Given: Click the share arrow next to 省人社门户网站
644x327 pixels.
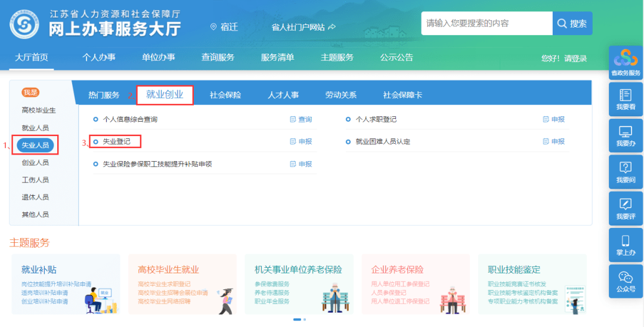Looking at the screenshot, I should tap(332, 27).
